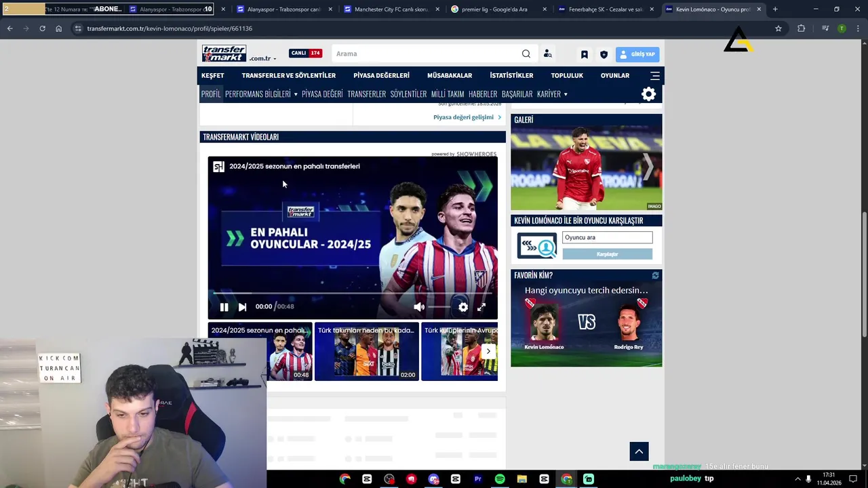Select the Transferler profile tab
The height and width of the screenshot is (488, 868).
pos(367,94)
